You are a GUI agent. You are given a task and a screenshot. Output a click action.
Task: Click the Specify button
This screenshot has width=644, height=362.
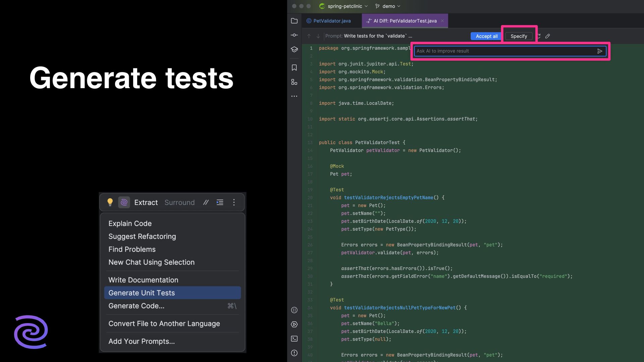519,36
